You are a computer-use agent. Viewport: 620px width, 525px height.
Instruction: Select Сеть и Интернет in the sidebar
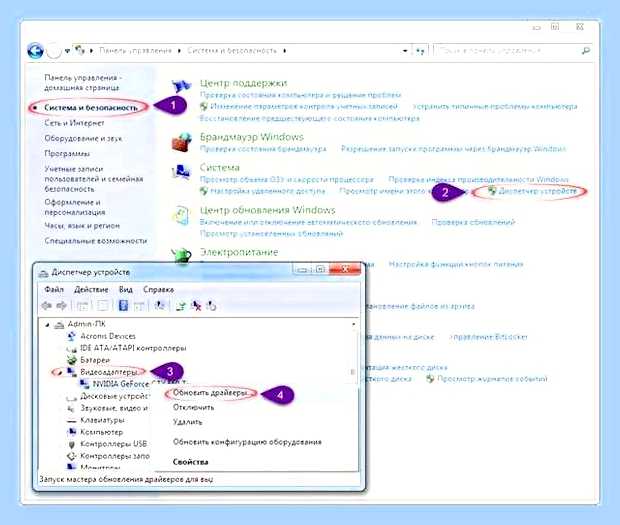(74, 123)
